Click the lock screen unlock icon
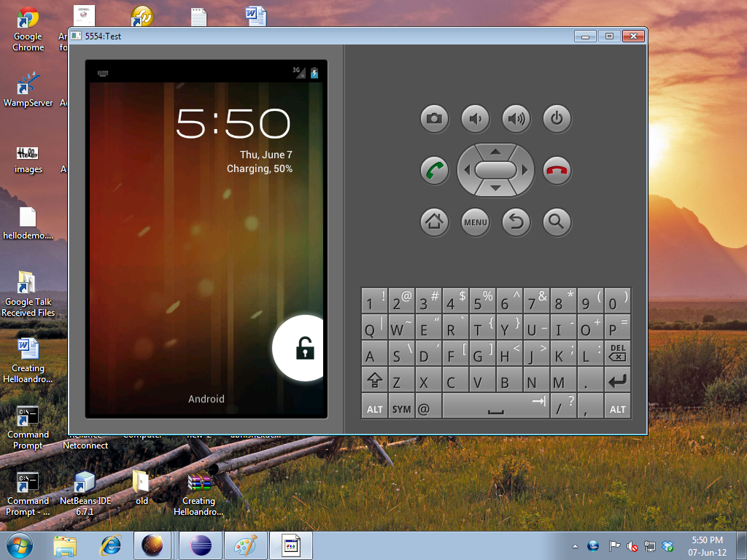Screen dimensions: 747x560 click(x=305, y=348)
